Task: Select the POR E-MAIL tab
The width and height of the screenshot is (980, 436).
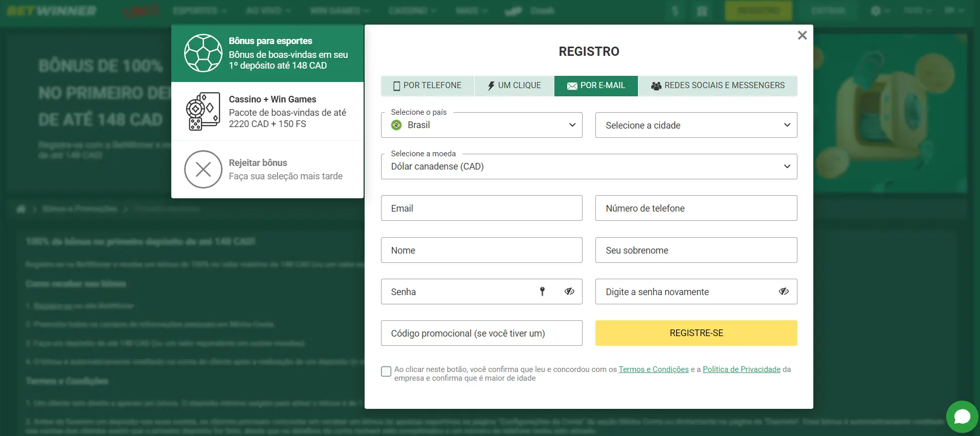Action: pyautogui.click(x=596, y=86)
